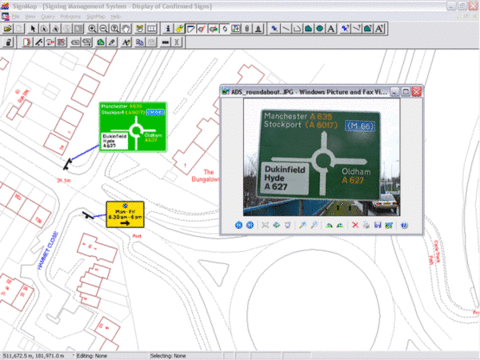Open the Help menu
The width and height of the screenshot is (480, 360).
point(116,16)
